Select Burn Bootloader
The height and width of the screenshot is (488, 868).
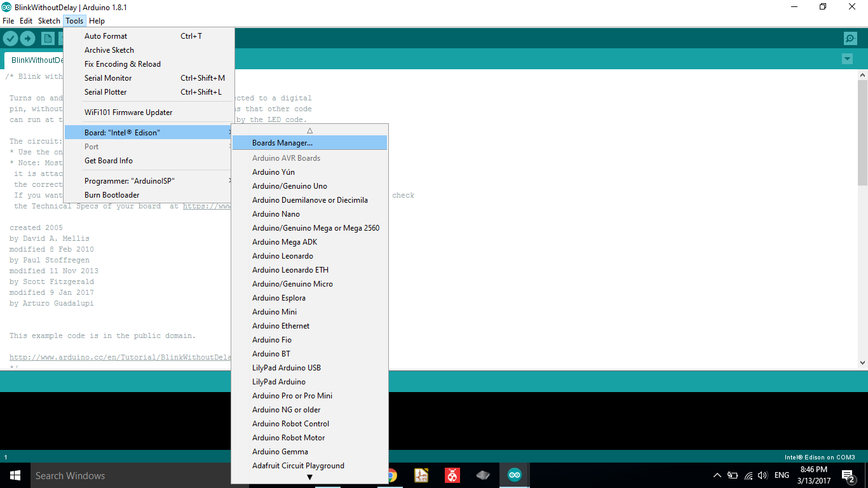(149, 195)
